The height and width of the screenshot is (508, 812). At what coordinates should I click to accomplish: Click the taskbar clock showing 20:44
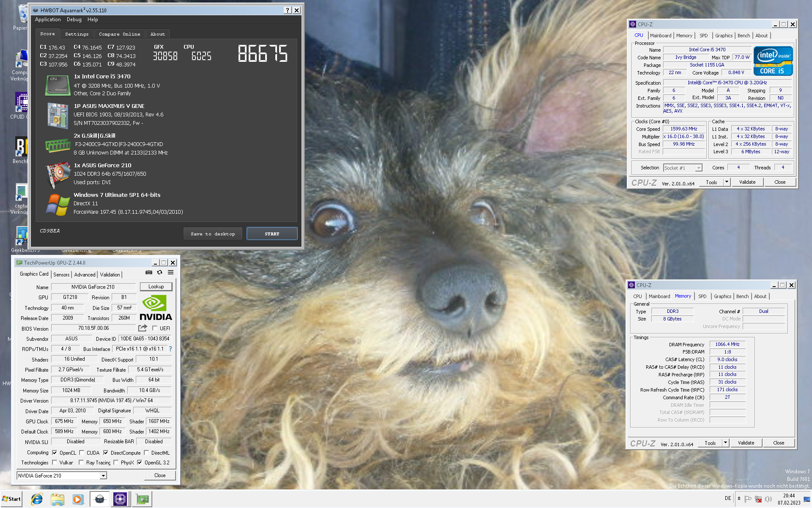click(x=789, y=499)
